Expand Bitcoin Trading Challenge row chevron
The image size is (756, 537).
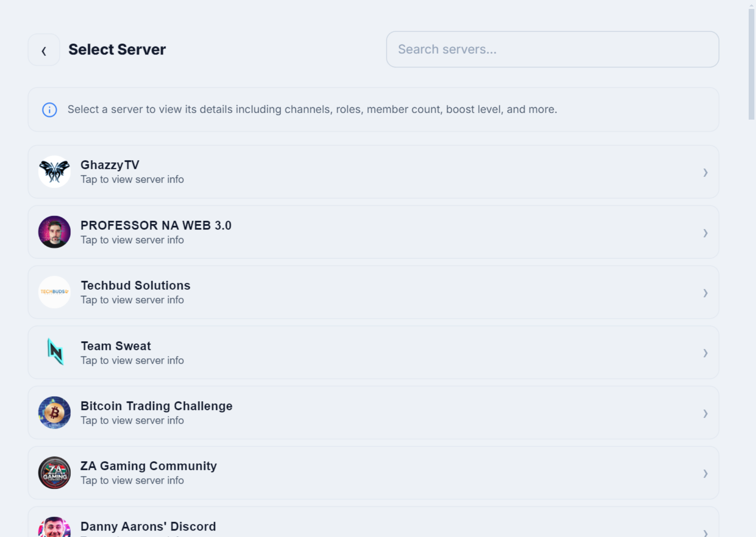click(x=706, y=413)
